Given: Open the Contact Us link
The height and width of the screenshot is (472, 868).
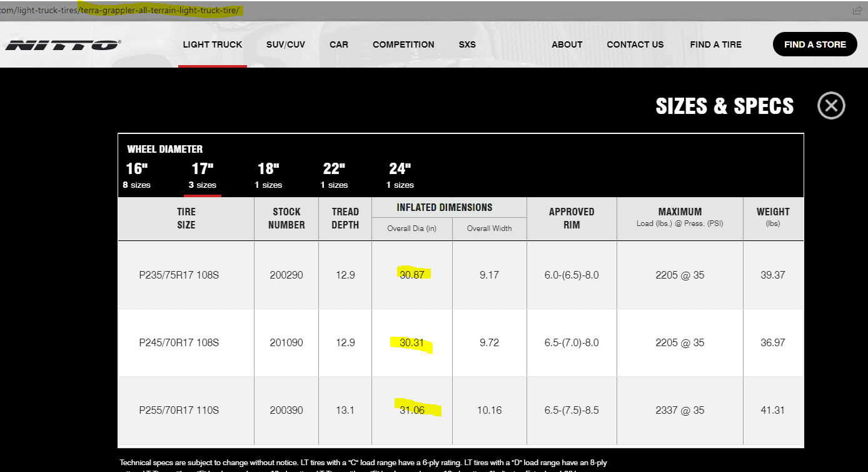Looking at the screenshot, I should (x=635, y=44).
